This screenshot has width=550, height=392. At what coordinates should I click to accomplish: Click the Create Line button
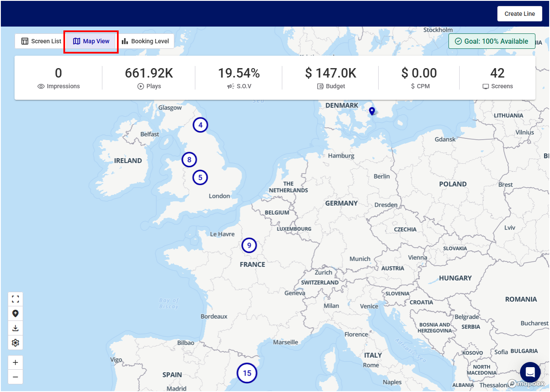519,14
